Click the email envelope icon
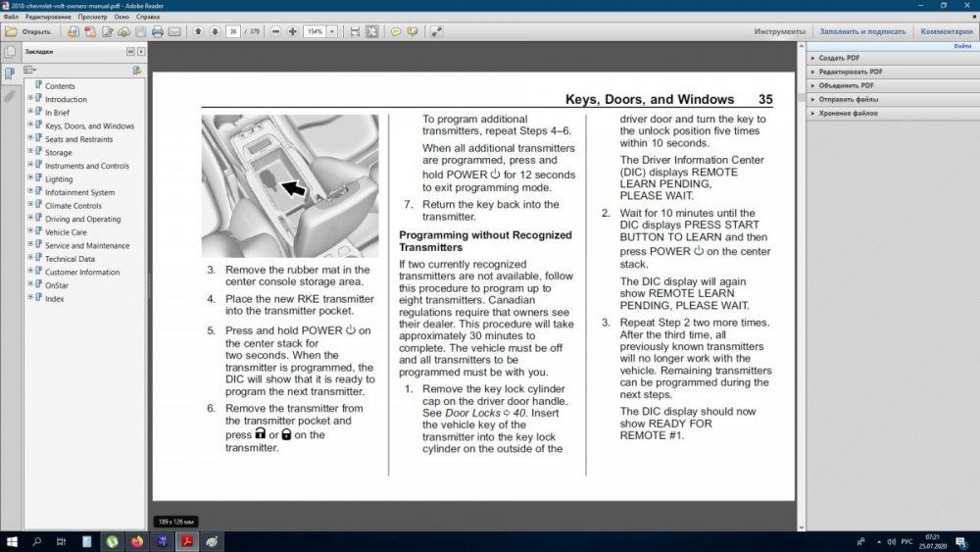980x552 pixels. tap(174, 31)
